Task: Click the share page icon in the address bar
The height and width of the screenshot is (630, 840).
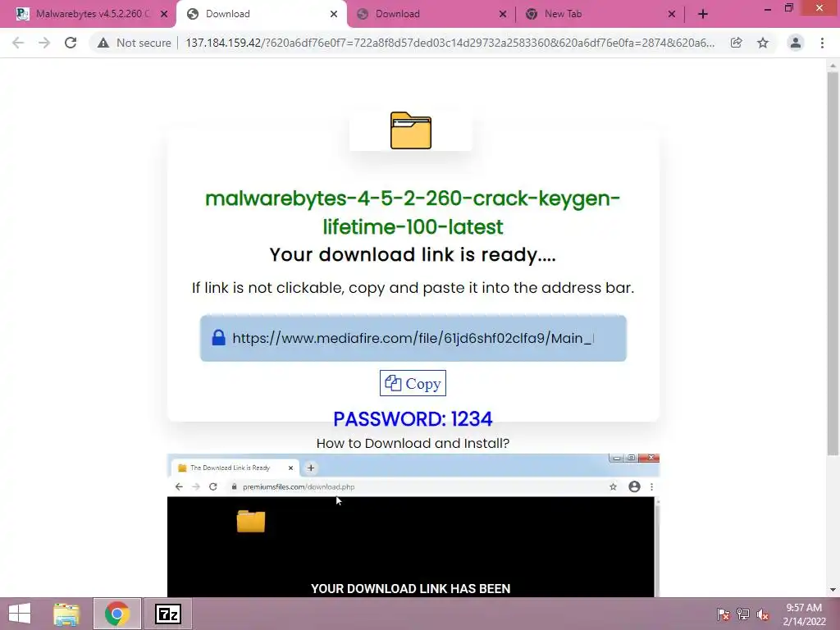Action: (736, 43)
